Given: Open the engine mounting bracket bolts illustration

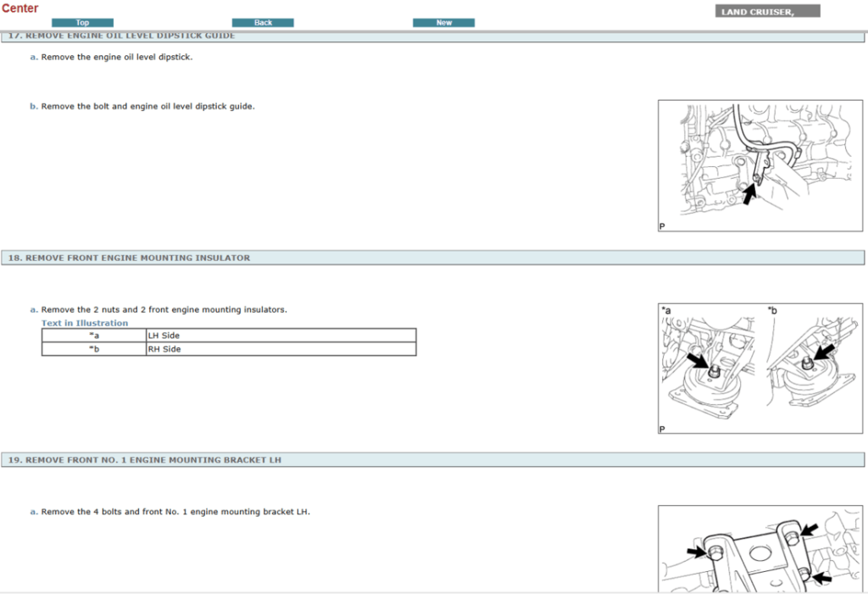Looking at the screenshot, I should coord(759,551).
